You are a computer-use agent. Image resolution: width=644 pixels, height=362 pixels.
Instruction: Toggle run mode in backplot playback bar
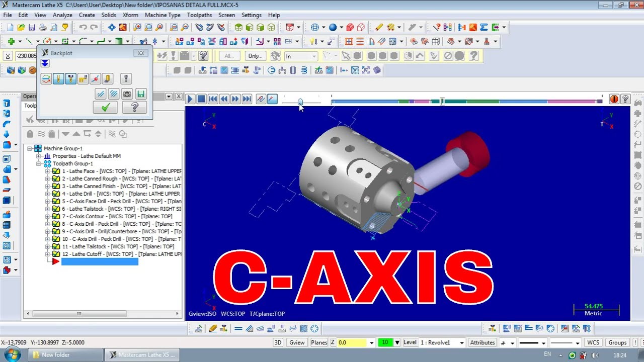tap(272, 99)
